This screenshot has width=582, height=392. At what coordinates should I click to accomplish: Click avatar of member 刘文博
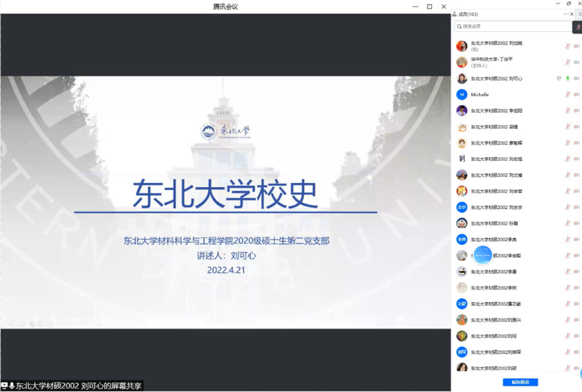tap(462, 175)
